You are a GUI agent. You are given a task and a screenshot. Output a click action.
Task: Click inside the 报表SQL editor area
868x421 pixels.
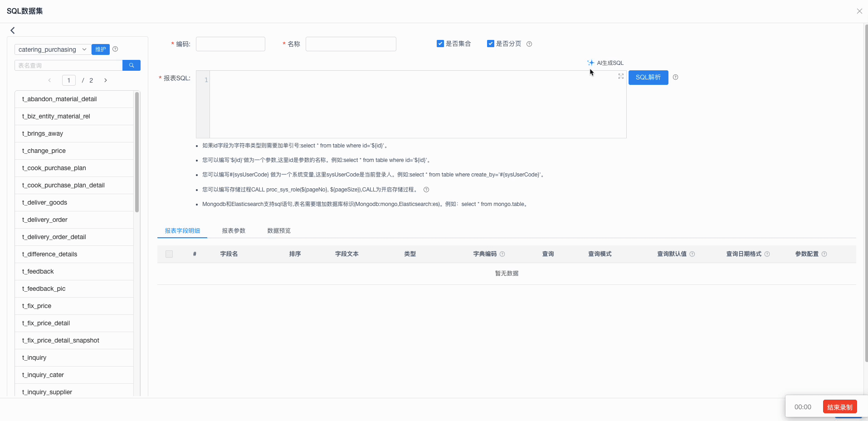(x=418, y=104)
